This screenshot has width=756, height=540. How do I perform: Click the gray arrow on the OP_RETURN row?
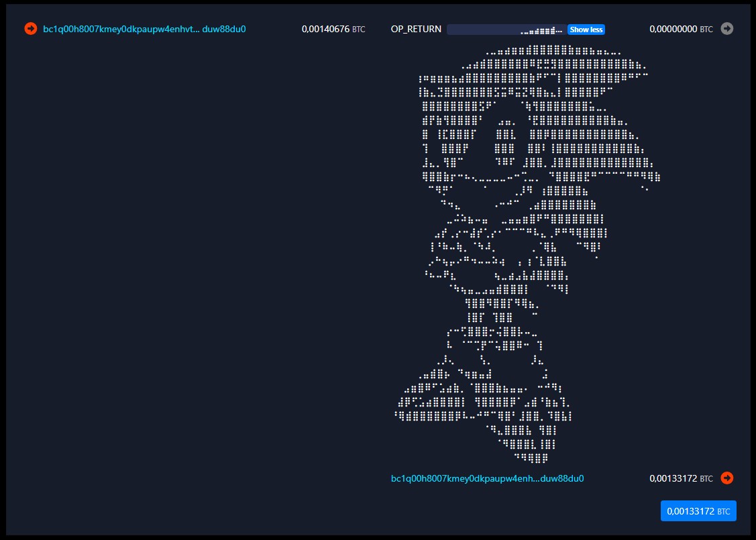[x=727, y=29]
